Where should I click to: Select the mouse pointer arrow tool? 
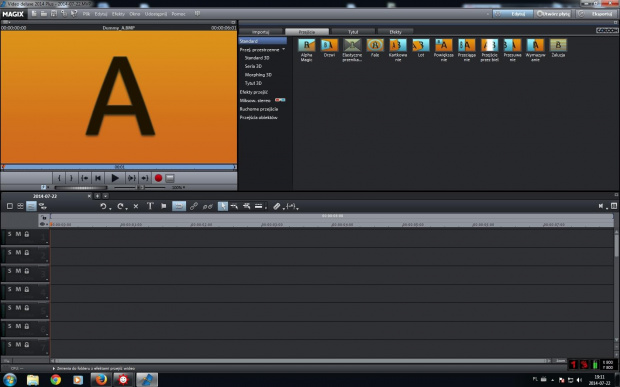click(223, 206)
